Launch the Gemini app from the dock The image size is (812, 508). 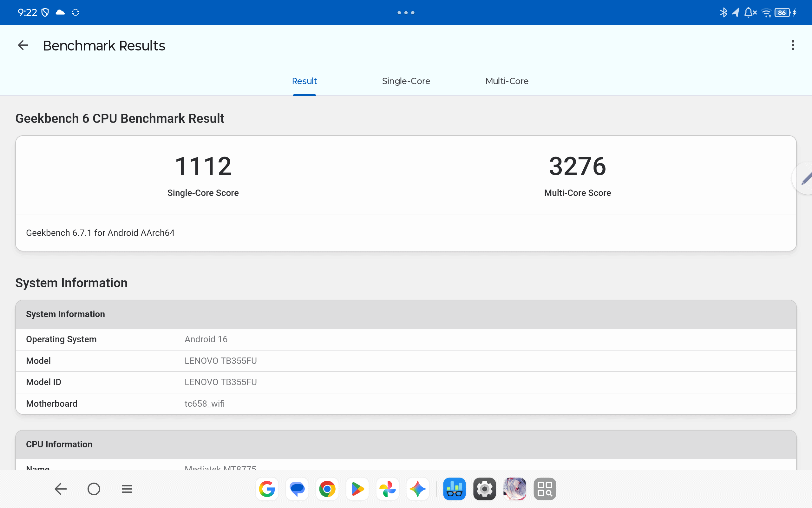click(x=417, y=489)
